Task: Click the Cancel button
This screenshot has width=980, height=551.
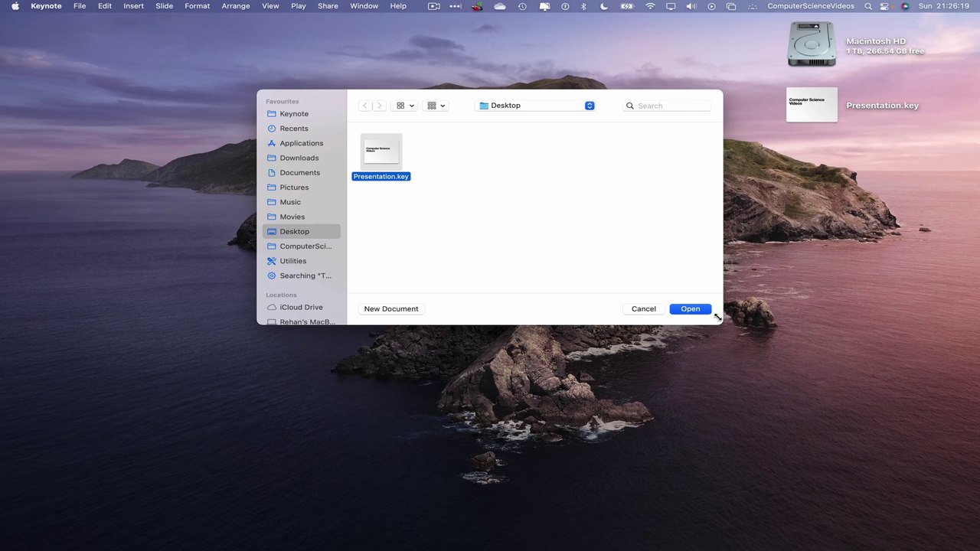Action: coord(643,309)
